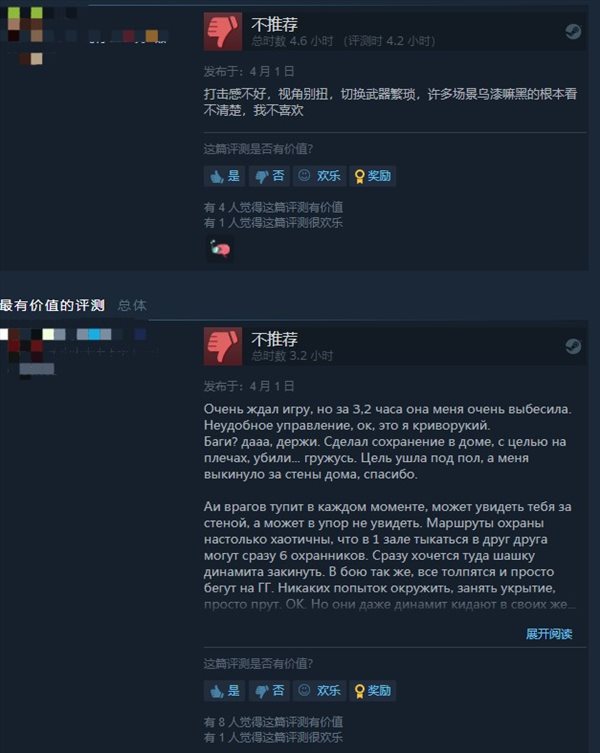Click the Steam logo on second review
Viewport: 600px width, 753px height.
coord(573,346)
